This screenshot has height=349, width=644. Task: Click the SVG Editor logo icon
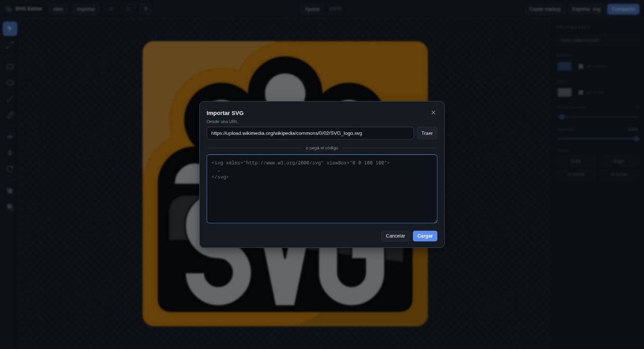[x=8, y=9]
